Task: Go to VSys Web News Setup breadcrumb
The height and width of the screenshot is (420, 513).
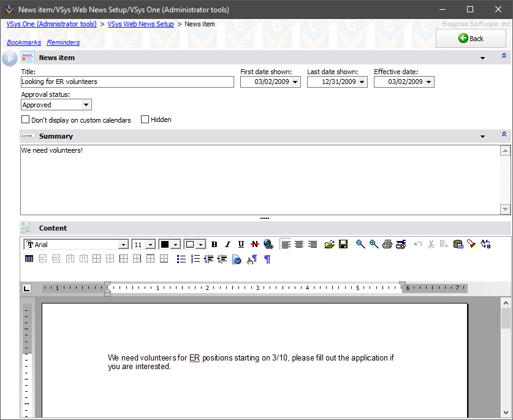Action: point(140,24)
